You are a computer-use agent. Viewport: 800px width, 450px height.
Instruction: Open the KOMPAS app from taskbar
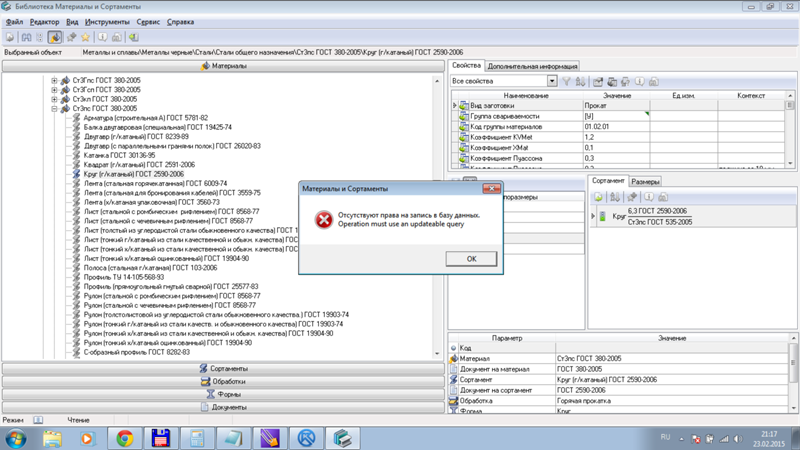click(x=306, y=439)
